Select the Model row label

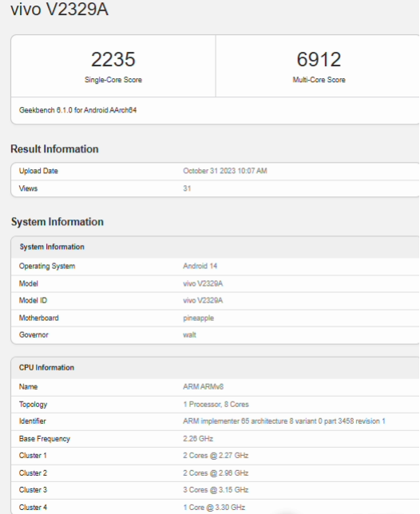[x=29, y=283]
